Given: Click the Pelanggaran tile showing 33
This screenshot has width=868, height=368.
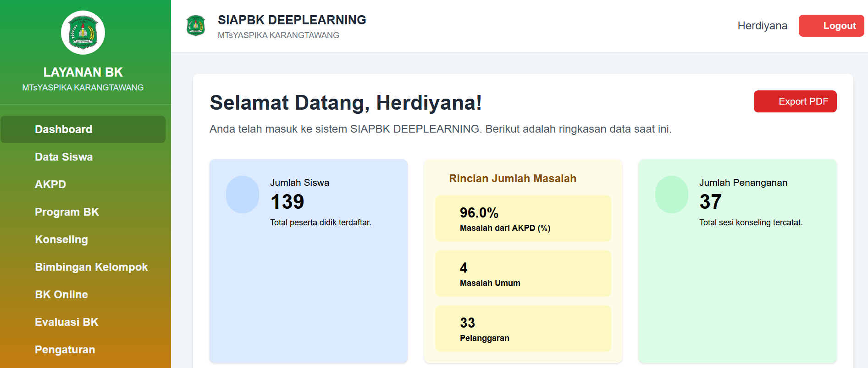Looking at the screenshot, I should 523,329.
